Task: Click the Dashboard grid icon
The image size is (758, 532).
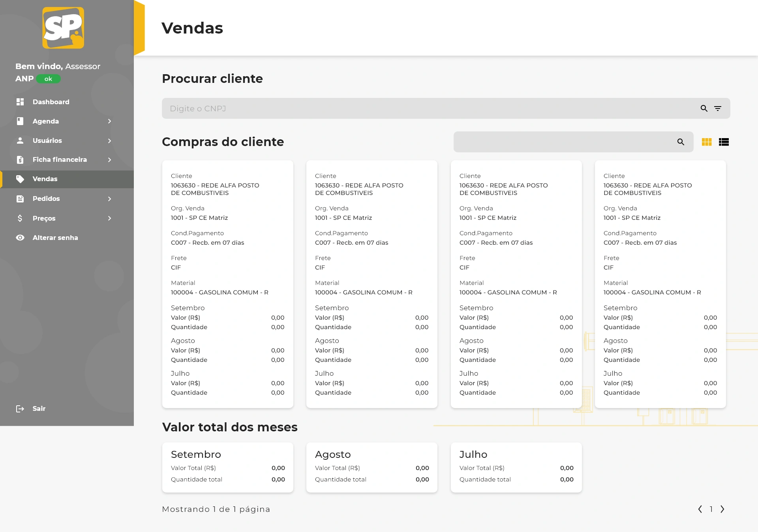Action: coord(20,102)
